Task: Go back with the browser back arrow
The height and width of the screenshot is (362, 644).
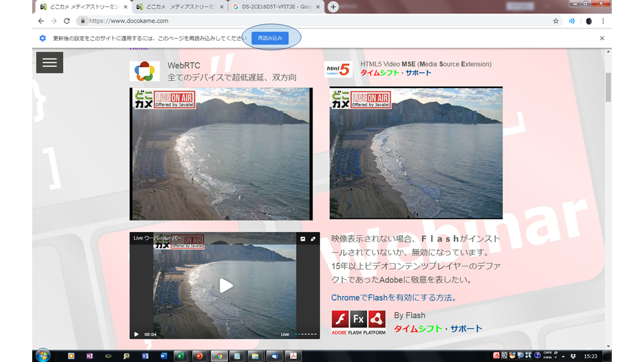Action: (41, 21)
